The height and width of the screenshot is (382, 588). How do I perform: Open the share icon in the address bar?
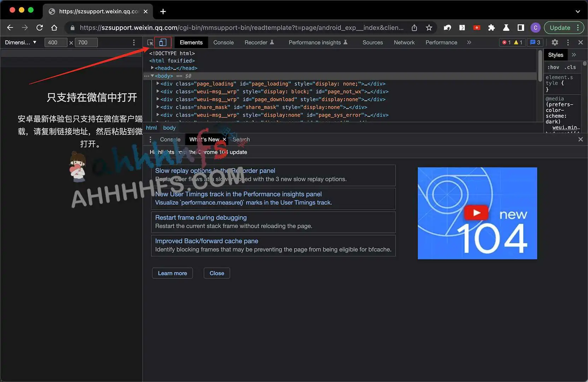[x=414, y=28]
